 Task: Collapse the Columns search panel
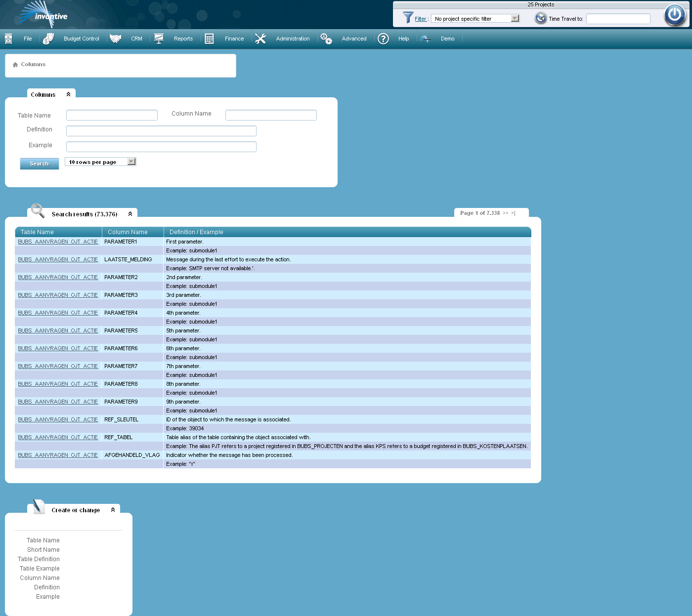[68, 94]
